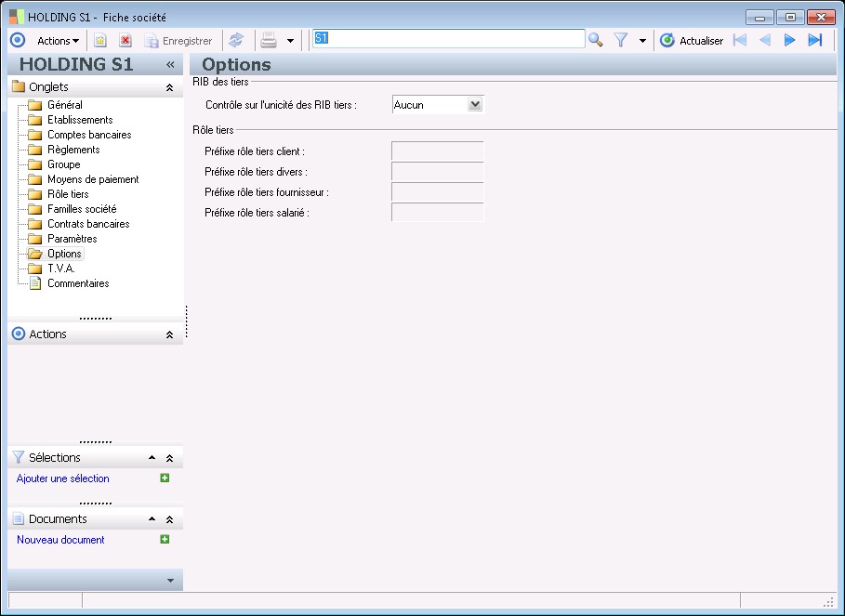The image size is (845, 616).
Task: Open the filter dropdown arrow
Action: tap(642, 40)
